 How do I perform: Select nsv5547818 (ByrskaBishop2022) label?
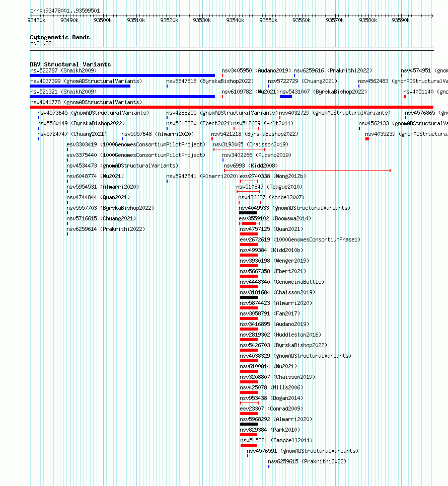coord(210,81)
